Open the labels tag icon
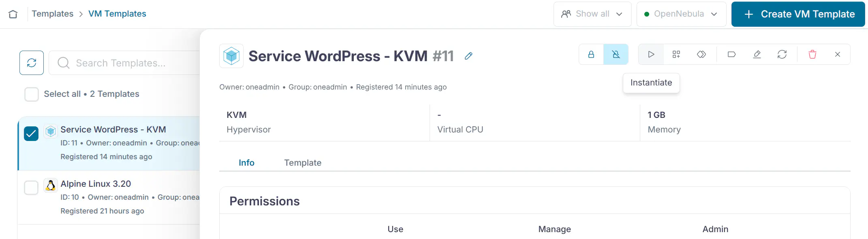This screenshot has width=868, height=239. [x=732, y=54]
